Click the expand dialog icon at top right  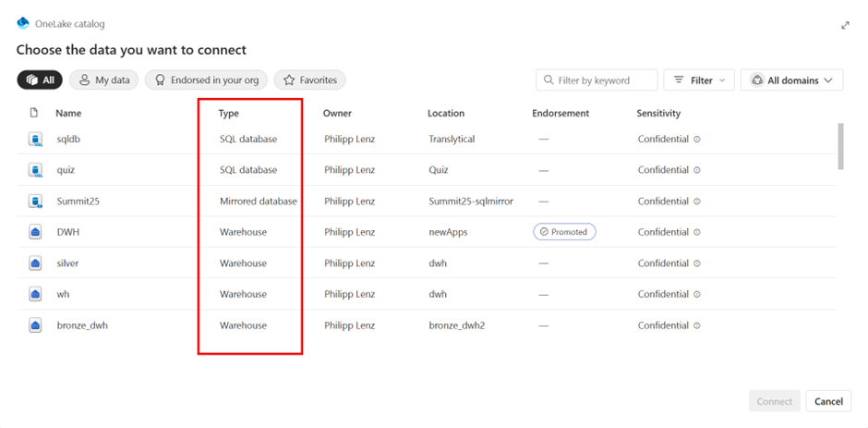(x=844, y=25)
